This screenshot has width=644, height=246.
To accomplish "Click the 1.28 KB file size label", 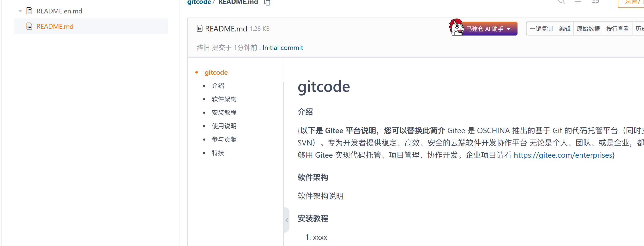I will tap(259, 29).
